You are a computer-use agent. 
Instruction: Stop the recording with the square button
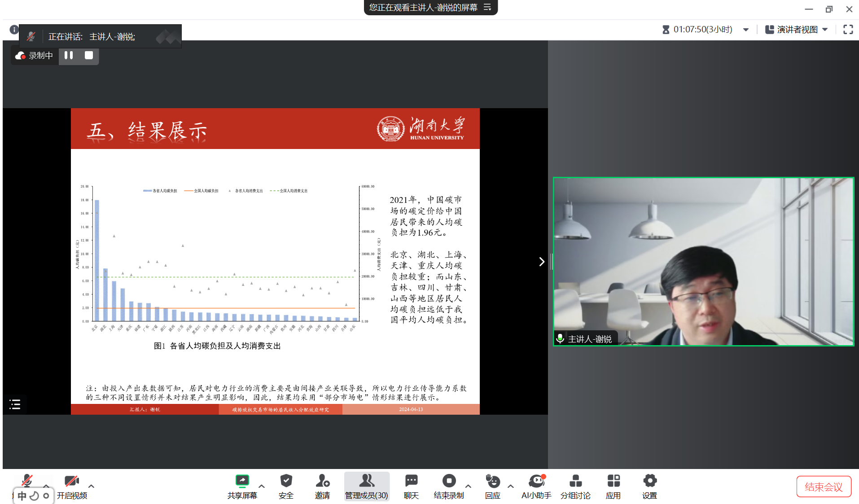click(x=89, y=55)
